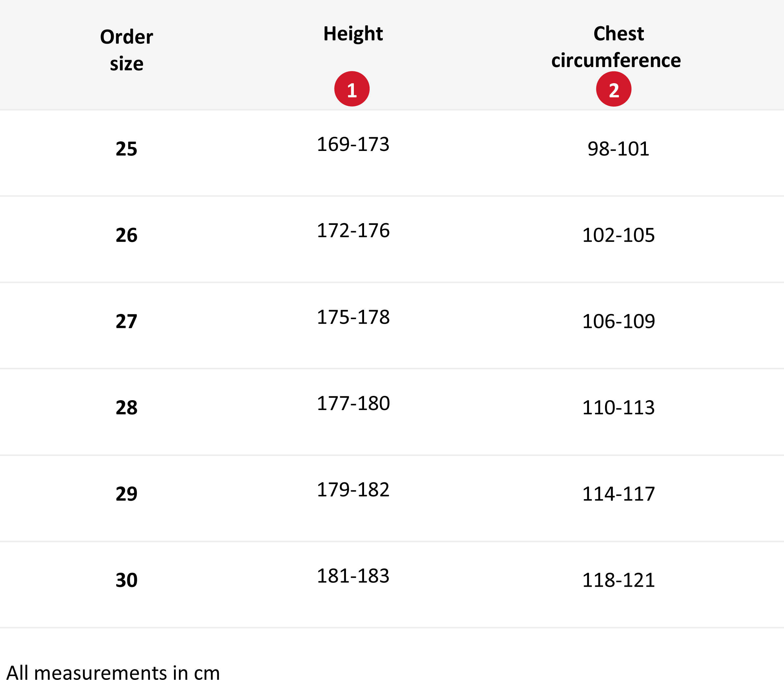
Task: Select the Height column header
Action: 353,34
